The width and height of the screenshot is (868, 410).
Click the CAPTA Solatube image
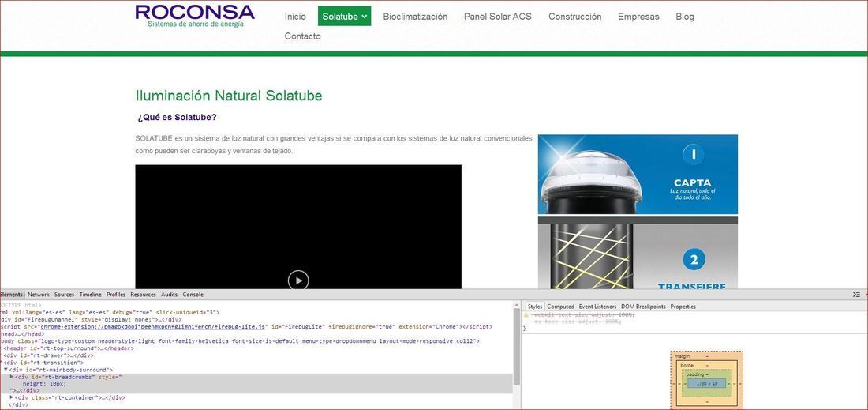[x=638, y=175]
